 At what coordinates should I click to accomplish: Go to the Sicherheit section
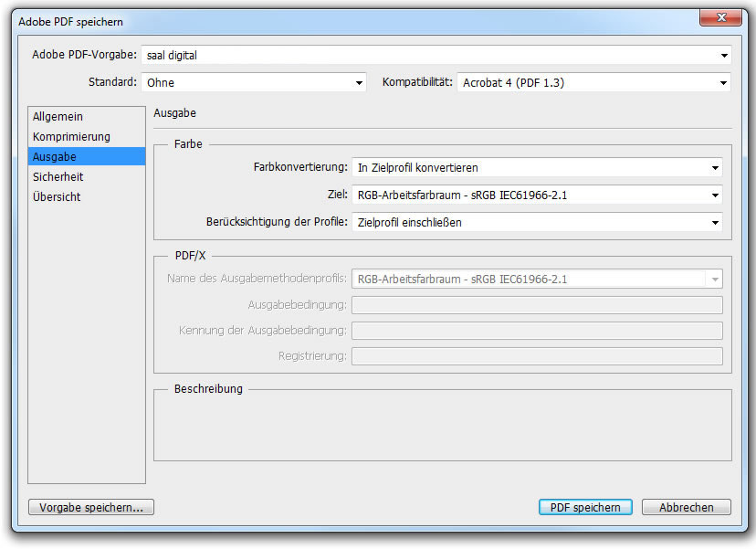[x=58, y=177]
